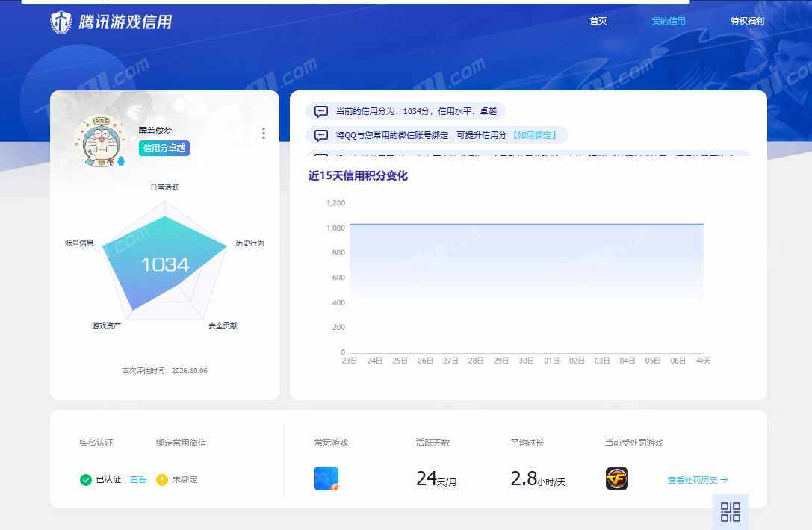Click the yellow 未绑定 warning icon
The width and height of the screenshot is (812, 530).
click(161, 480)
